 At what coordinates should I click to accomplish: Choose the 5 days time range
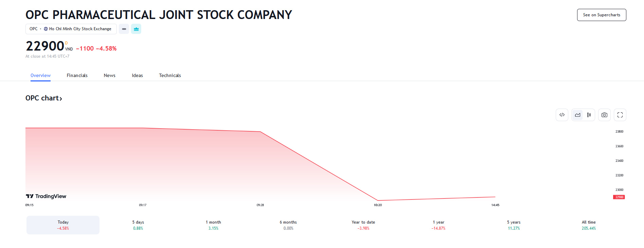[138, 225]
